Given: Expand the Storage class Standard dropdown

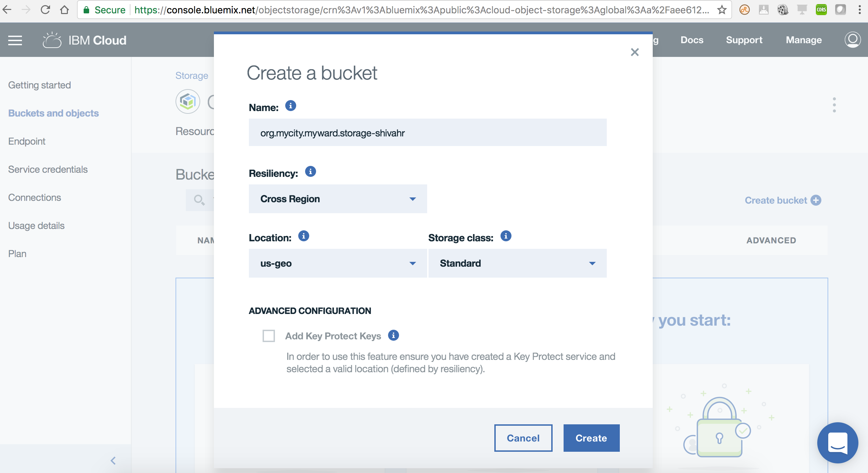Looking at the screenshot, I should tap(517, 263).
